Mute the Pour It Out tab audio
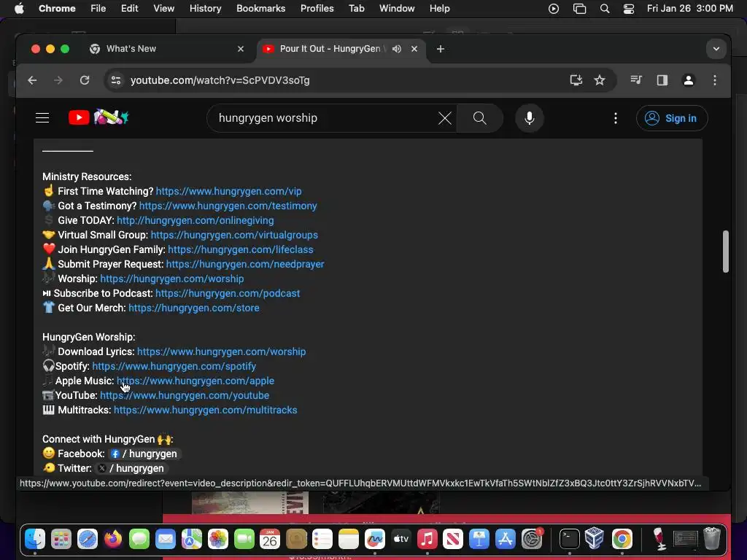 (x=396, y=49)
